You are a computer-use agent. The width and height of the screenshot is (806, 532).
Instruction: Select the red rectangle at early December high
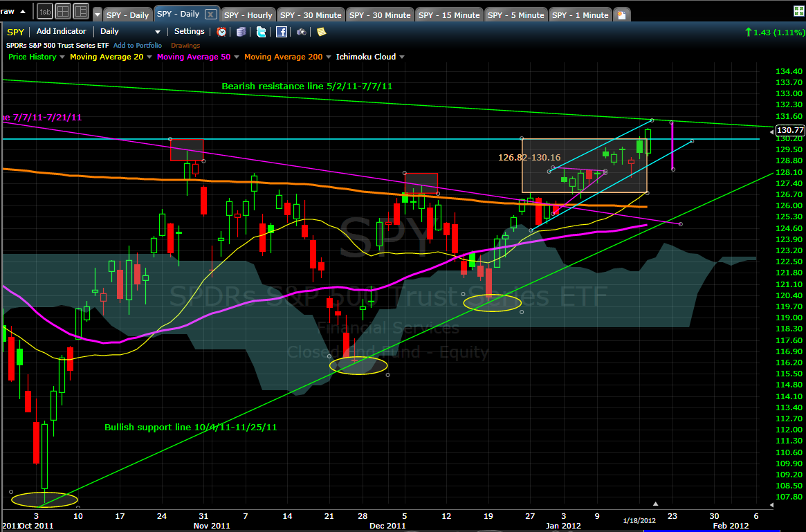pyautogui.click(x=421, y=183)
